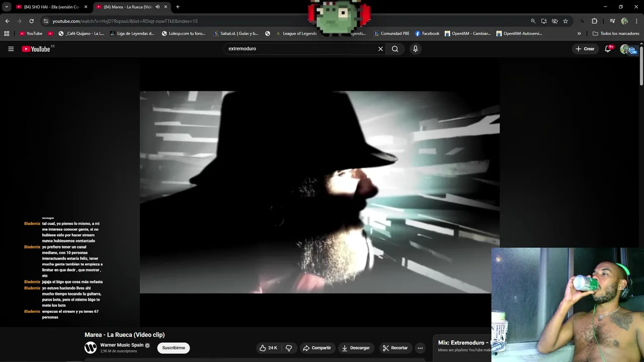The image size is (644, 362).
Task: Open the tab search dropdown arrow
Action: pyautogui.click(x=7, y=7)
